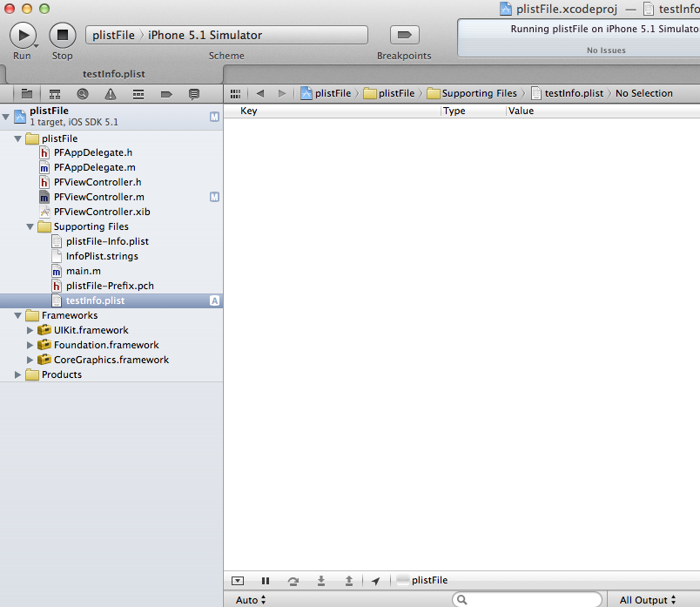
Task: Click the M status badge on PFViewController.m
Action: click(215, 197)
